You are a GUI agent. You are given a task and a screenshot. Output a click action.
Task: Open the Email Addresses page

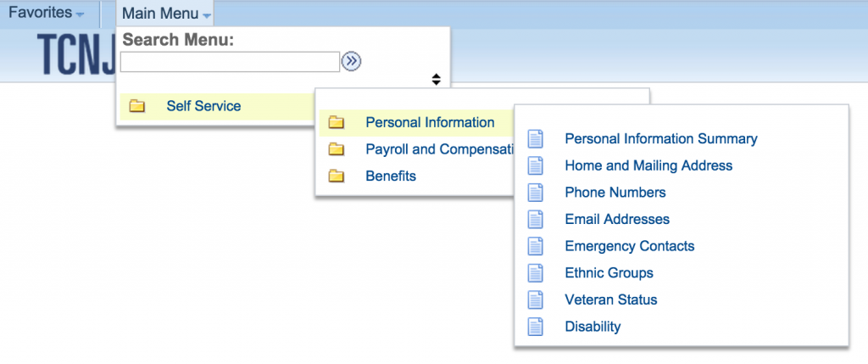617,219
